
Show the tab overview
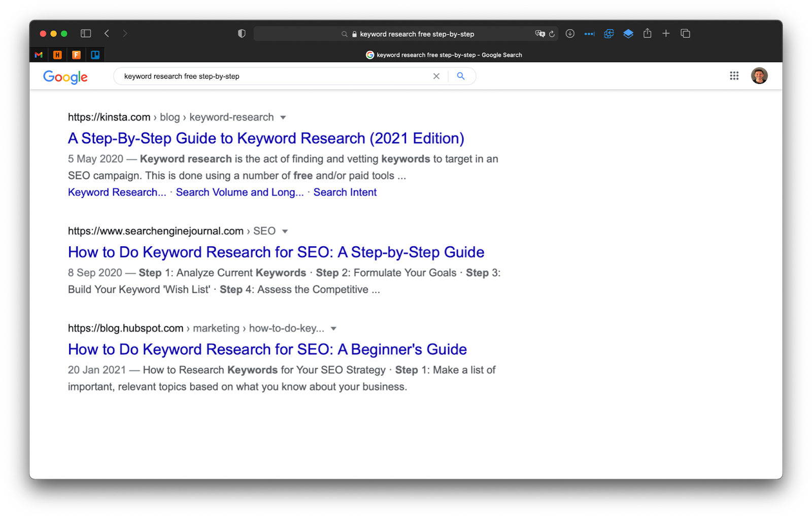click(x=685, y=34)
